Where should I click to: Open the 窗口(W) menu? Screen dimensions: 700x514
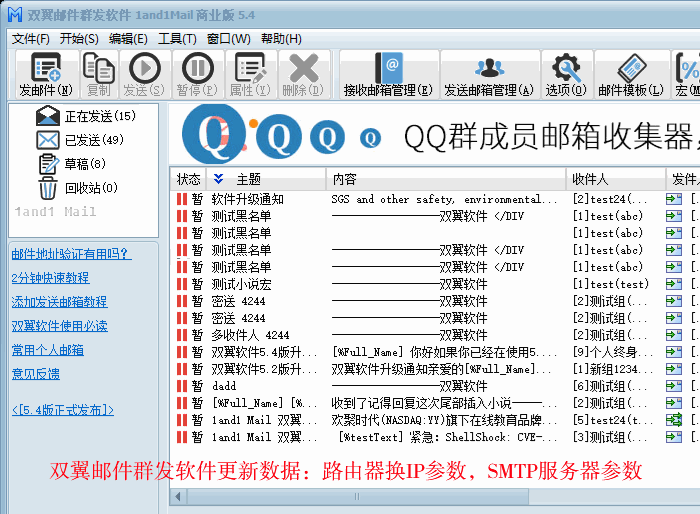pos(229,39)
